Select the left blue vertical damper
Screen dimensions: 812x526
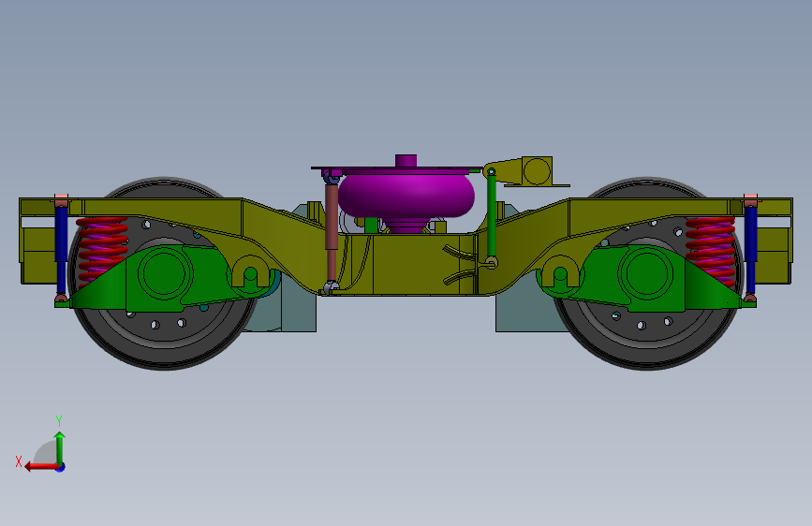click(x=61, y=249)
